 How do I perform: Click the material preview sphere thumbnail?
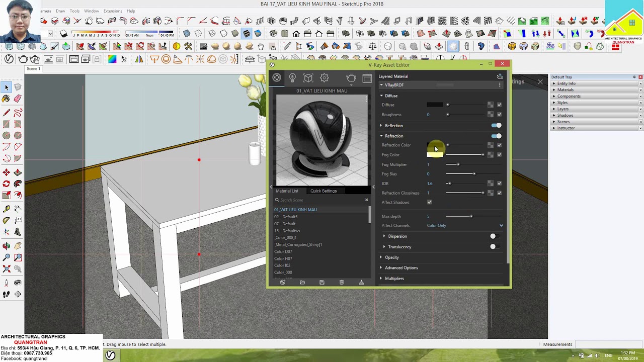coord(322,140)
